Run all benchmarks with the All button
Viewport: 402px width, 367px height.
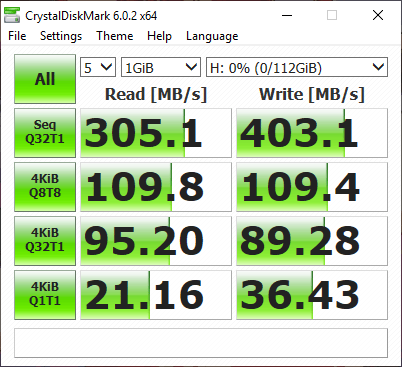45,79
